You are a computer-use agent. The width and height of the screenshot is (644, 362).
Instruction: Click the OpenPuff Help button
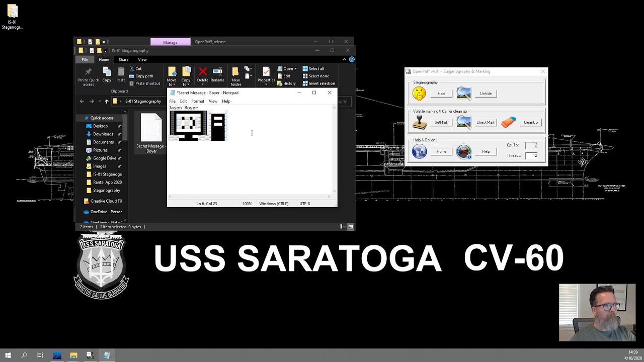pyautogui.click(x=486, y=151)
